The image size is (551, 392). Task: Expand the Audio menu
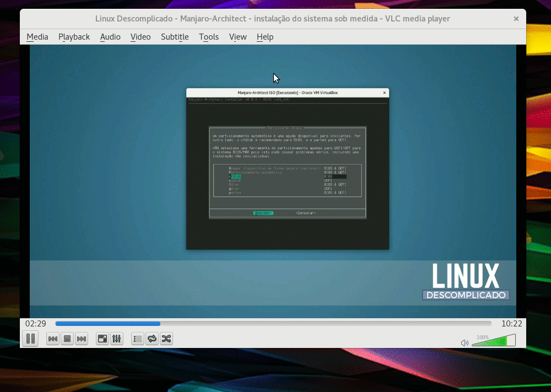click(x=110, y=37)
